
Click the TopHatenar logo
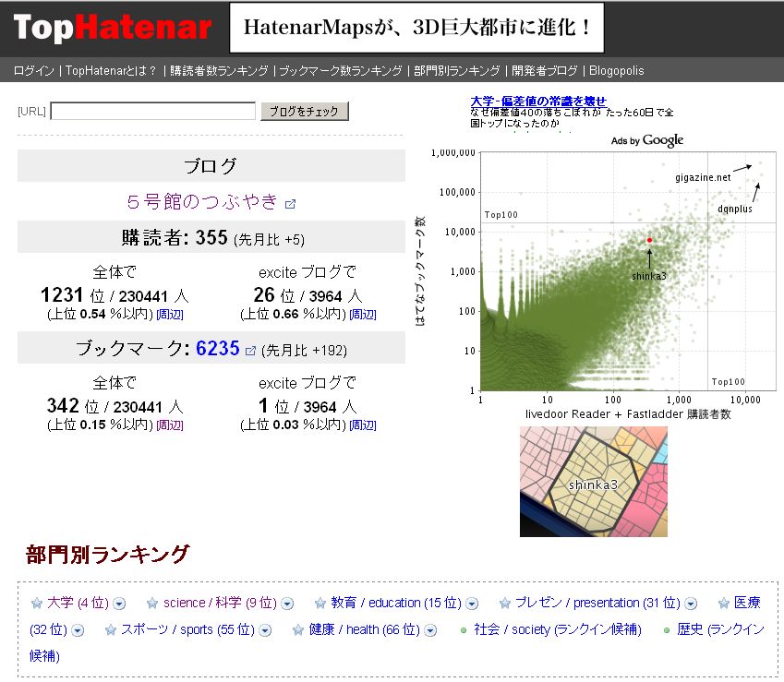(x=113, y=27)
